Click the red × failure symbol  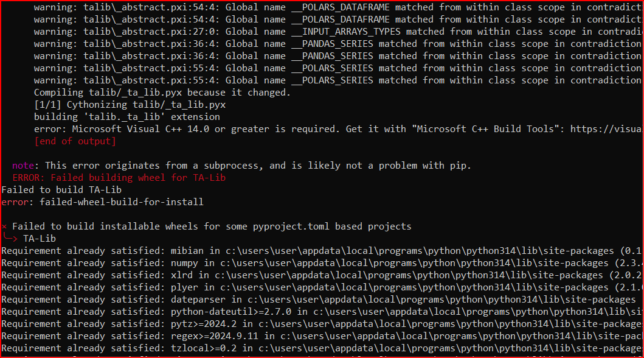point(4,226)
